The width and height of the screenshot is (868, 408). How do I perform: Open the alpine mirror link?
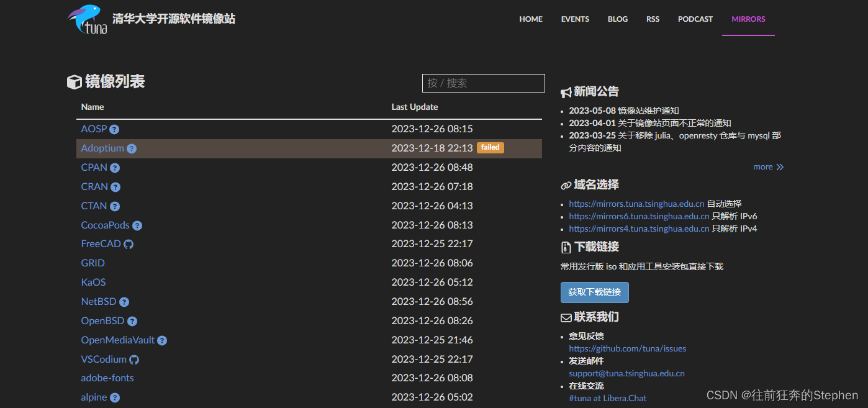tap(94, 397)
